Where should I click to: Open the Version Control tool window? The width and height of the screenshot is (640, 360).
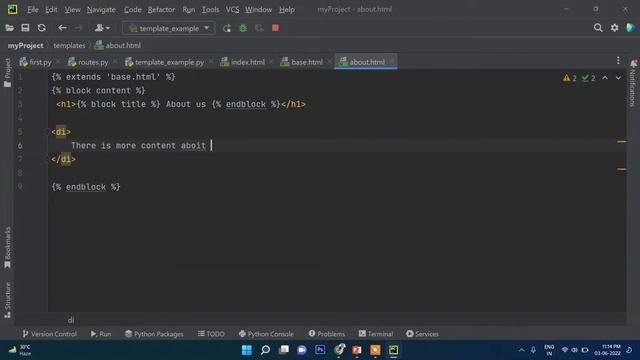point(49,334)
